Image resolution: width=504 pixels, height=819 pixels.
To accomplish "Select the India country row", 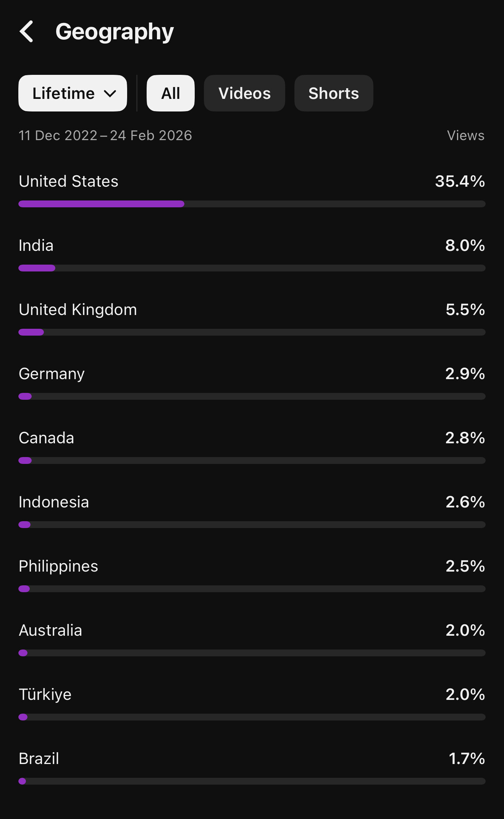I will [x=252, y=254].
